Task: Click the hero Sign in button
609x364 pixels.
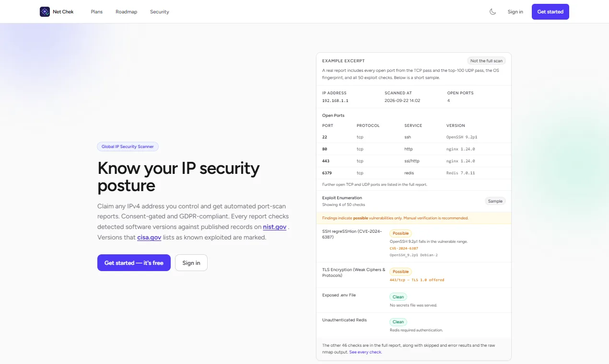Action: point(191,263)
